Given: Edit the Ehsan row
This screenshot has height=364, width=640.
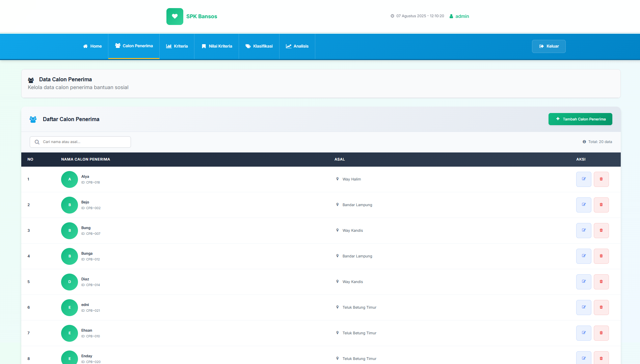Looking at the screenshot, I should click(x=584, y=333).
